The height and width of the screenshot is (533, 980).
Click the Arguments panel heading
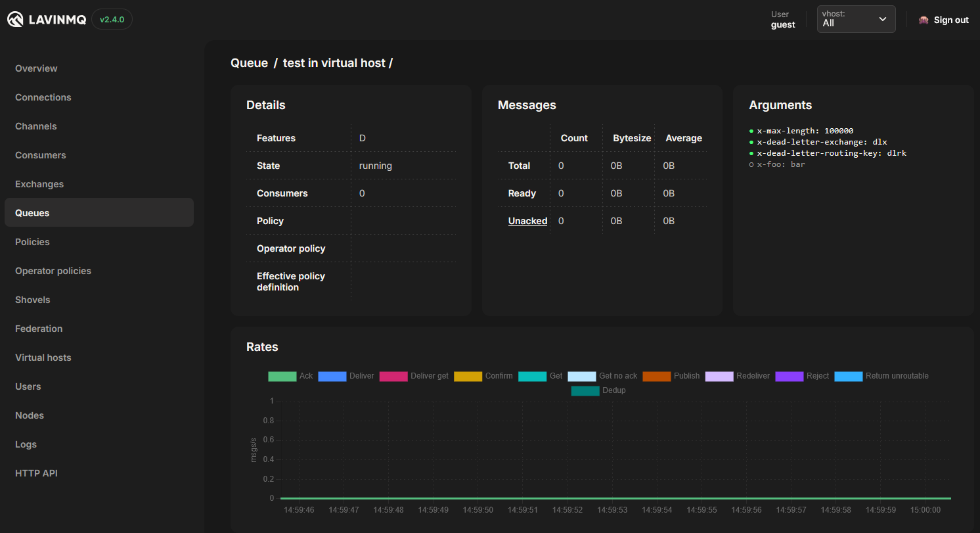tap(780, 105)
